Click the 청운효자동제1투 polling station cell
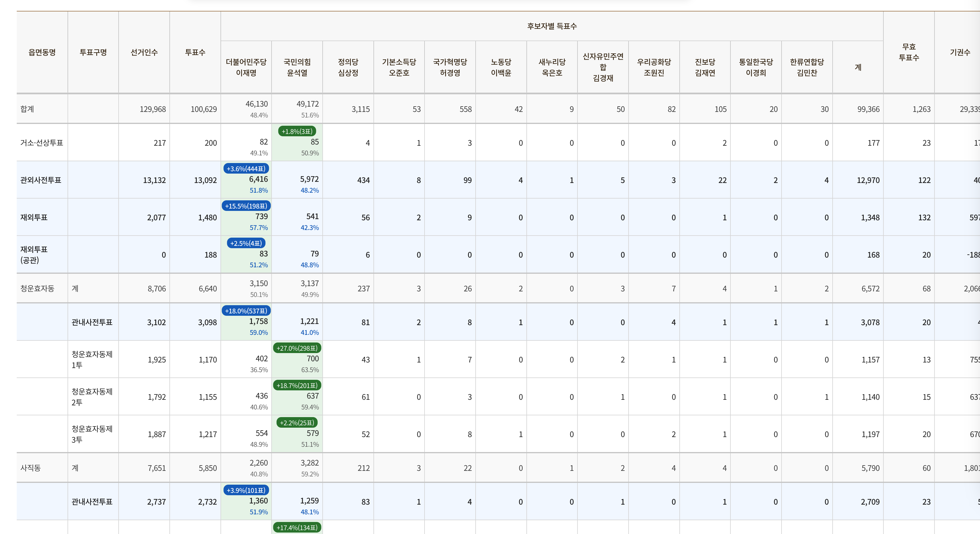980x534 pixels. point(92,359)
